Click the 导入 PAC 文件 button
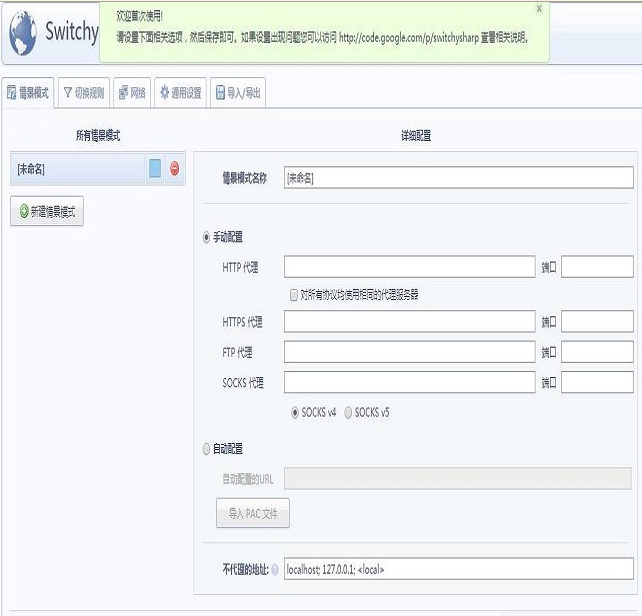642x616 pixels. click(x=253, y=513)
